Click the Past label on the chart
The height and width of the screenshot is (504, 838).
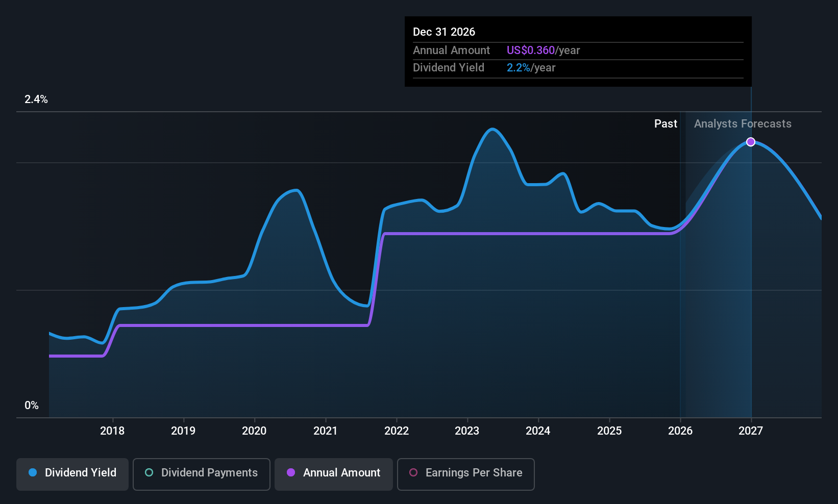(x=666, y=123)
